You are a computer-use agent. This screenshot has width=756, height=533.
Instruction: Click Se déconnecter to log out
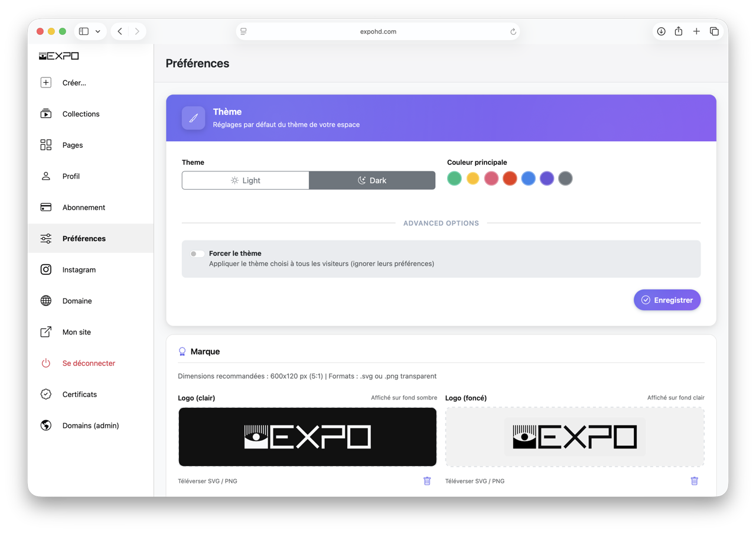click(89, 363)
